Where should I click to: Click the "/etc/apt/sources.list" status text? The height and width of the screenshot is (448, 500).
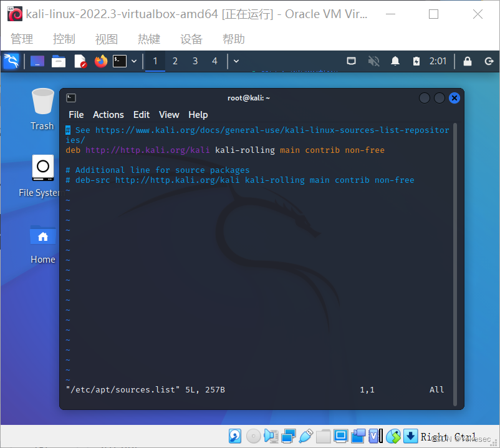coord(123,389)
